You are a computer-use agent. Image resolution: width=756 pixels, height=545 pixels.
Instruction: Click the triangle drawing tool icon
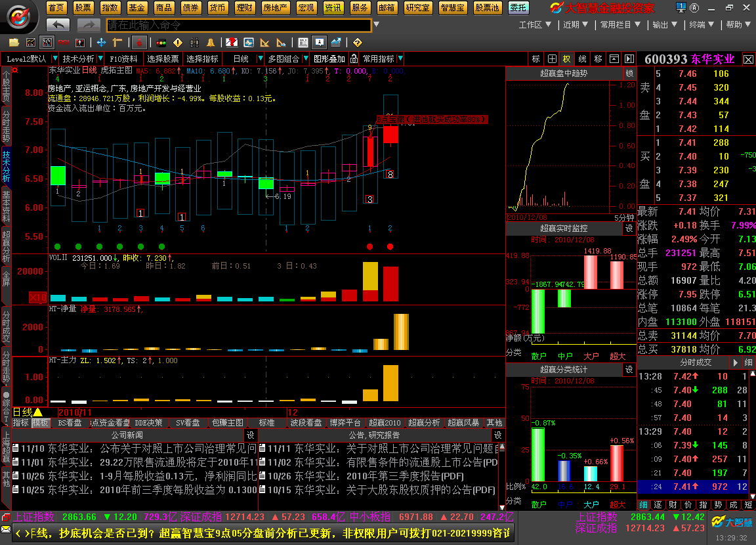click(x=264, y=43)
